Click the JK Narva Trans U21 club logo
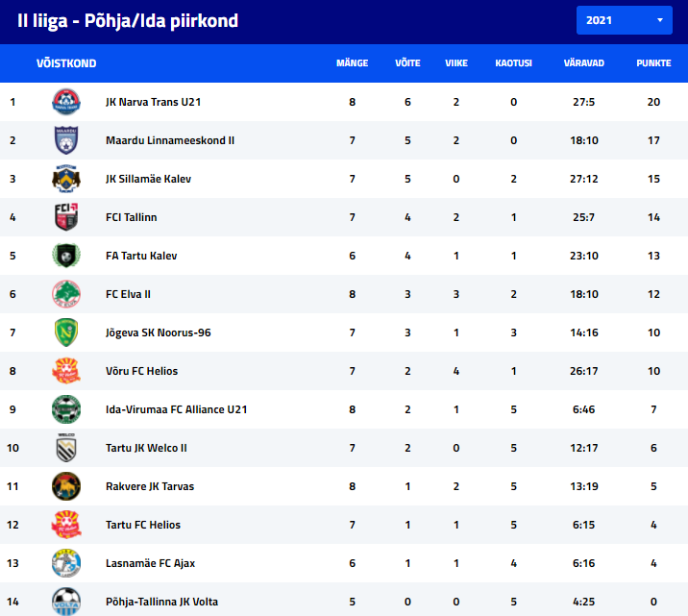Viewport: 688px width, 616px height. [x=66, y=102]
